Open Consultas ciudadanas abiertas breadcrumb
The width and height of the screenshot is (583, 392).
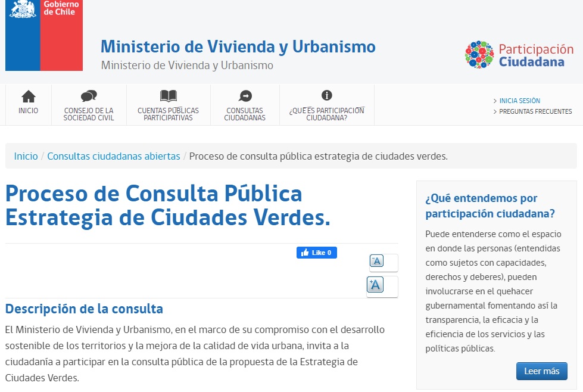tap(114, 156)
